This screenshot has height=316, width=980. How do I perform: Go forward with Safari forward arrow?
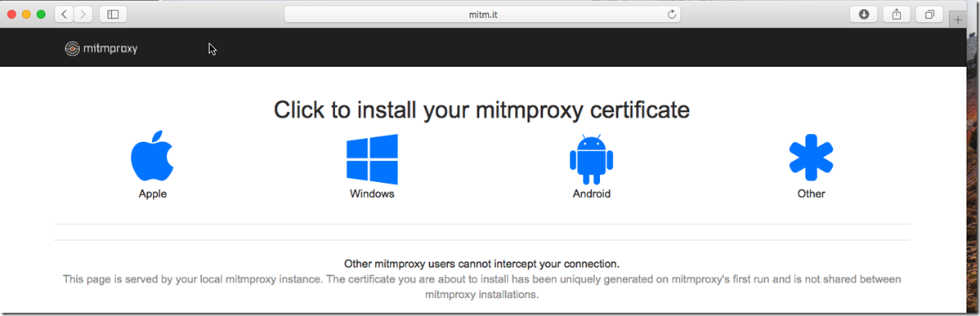[83, 14]
